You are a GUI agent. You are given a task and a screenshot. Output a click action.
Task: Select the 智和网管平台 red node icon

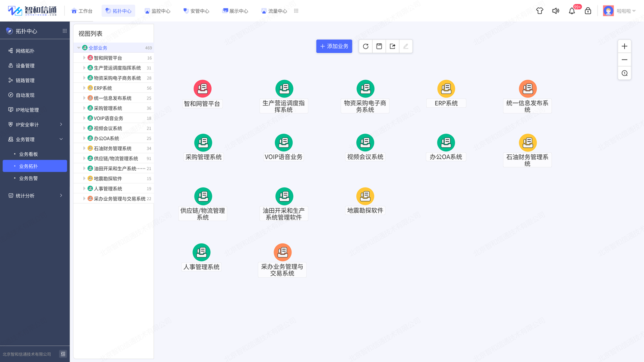202,89
